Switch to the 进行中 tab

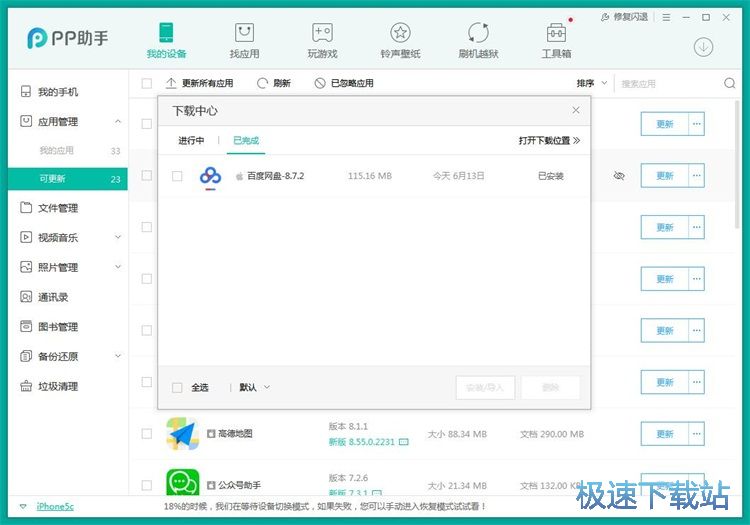point(191,140)
